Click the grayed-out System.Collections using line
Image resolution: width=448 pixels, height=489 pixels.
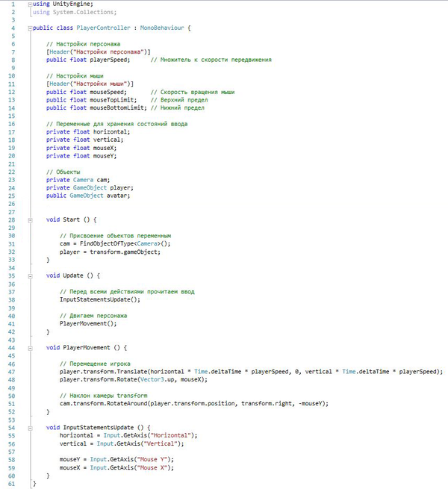[75, 13]
